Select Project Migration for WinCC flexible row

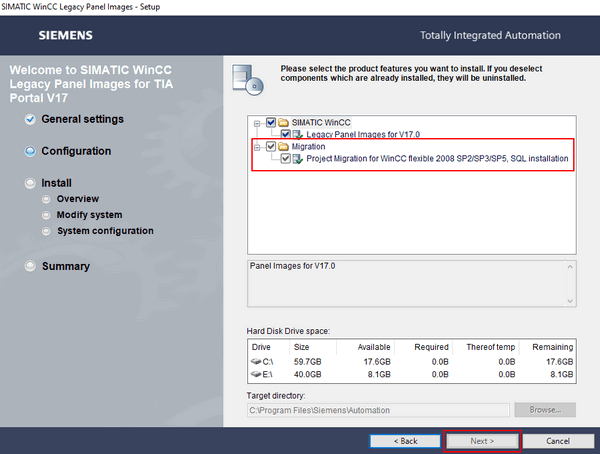437,158
